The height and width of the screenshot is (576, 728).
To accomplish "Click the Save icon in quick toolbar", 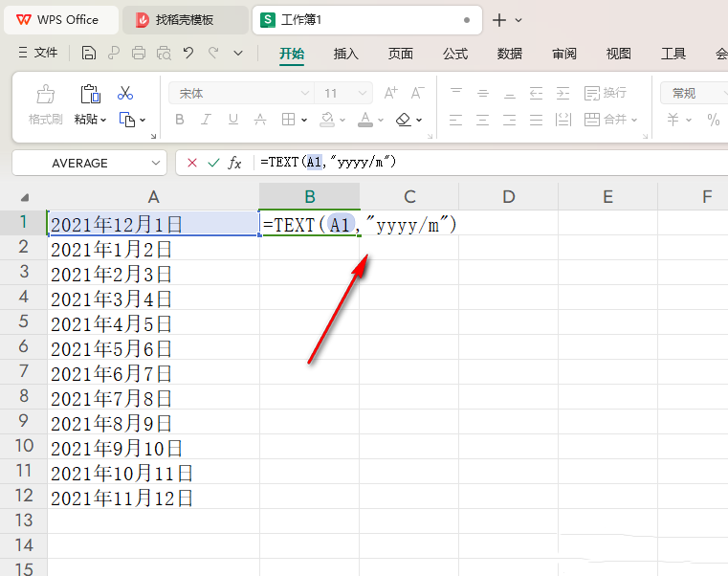I will pos(88,53).
